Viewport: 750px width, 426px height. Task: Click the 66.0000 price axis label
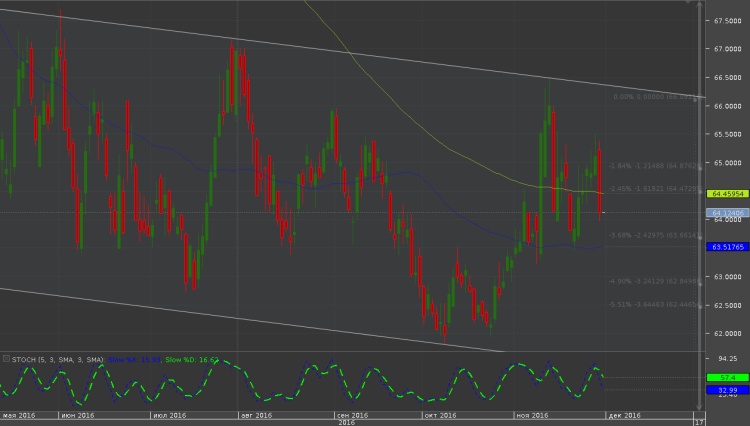pyautogui.click(x=728, y=106)
